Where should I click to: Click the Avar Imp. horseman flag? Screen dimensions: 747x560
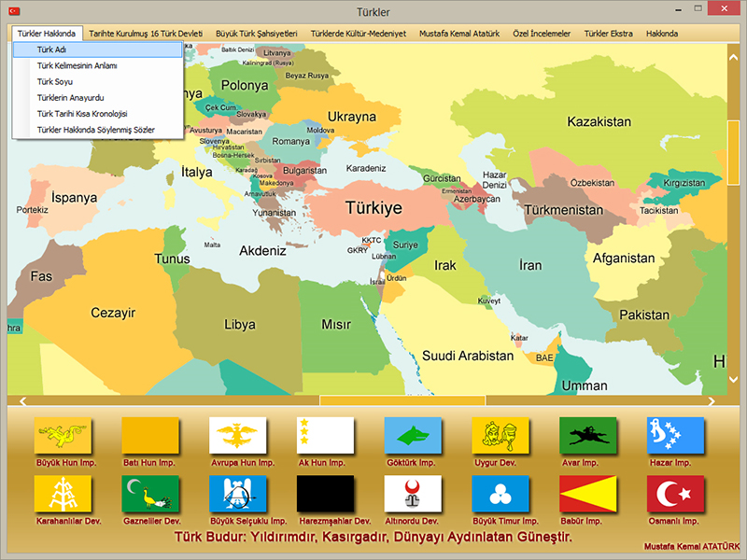coord(587,436)
